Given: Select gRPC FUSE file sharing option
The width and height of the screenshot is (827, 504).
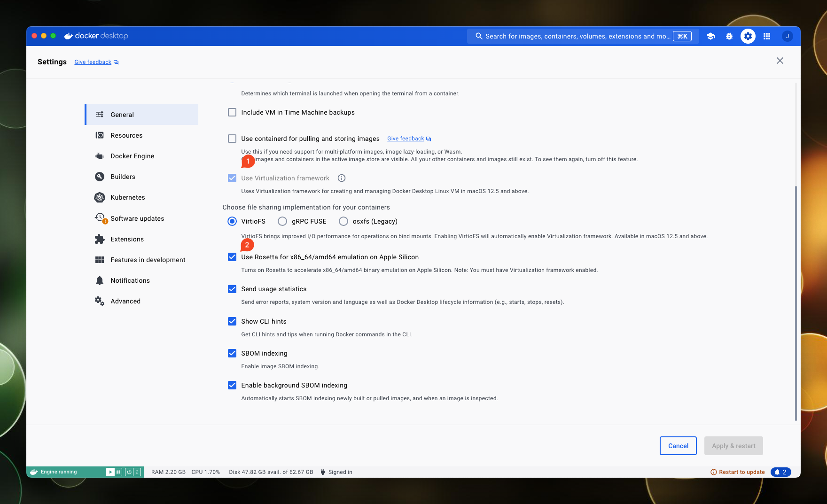Looking at the screenshot, I should [x=282, y=221].
